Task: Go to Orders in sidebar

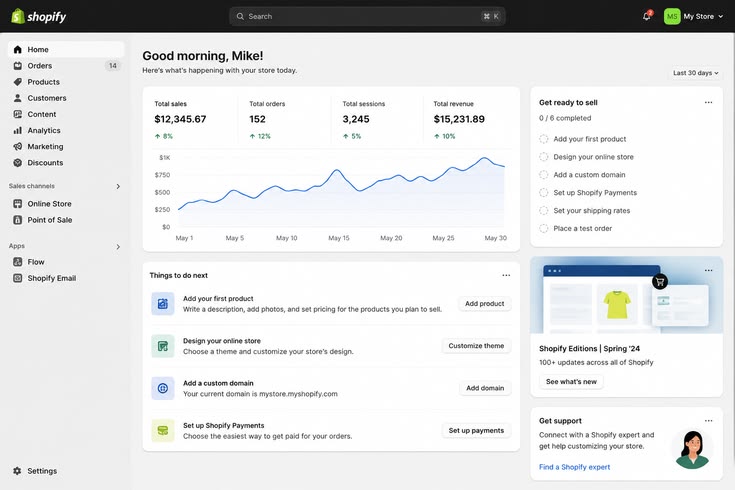Action: 66,66
